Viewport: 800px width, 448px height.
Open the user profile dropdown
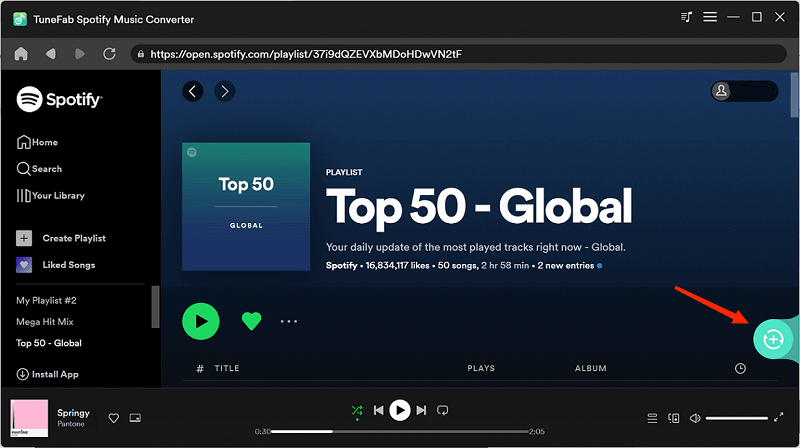pos(743,91)
